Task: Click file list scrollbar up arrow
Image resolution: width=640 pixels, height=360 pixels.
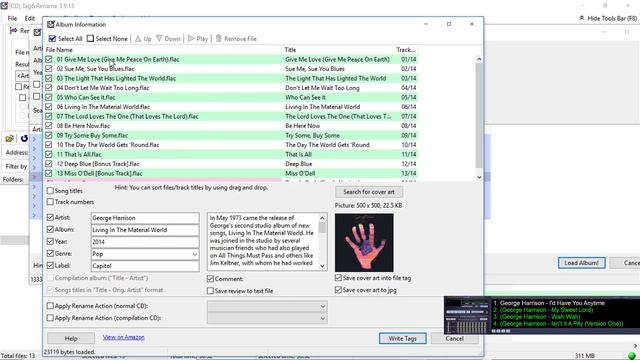Action: (479, 59)
